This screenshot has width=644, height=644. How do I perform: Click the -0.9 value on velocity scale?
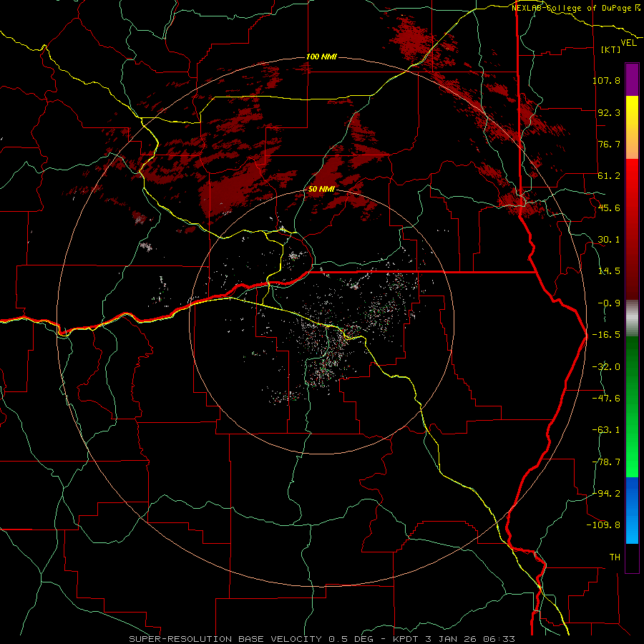tap(609, 303)
